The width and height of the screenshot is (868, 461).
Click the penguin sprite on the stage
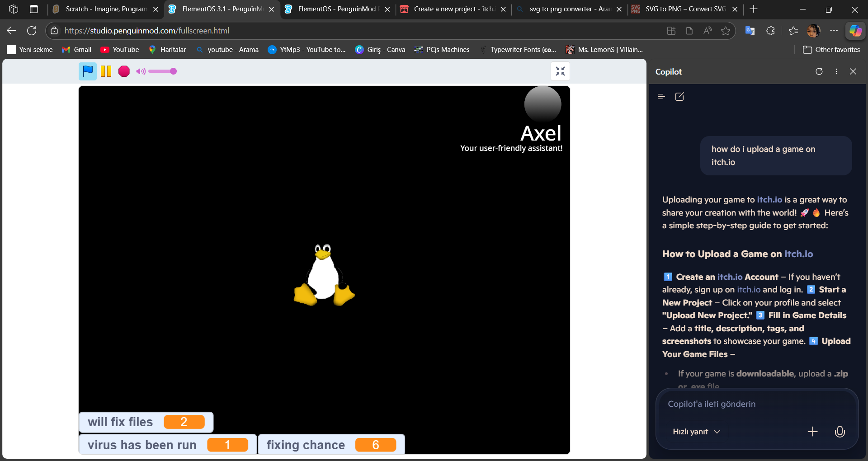(324, 275)
